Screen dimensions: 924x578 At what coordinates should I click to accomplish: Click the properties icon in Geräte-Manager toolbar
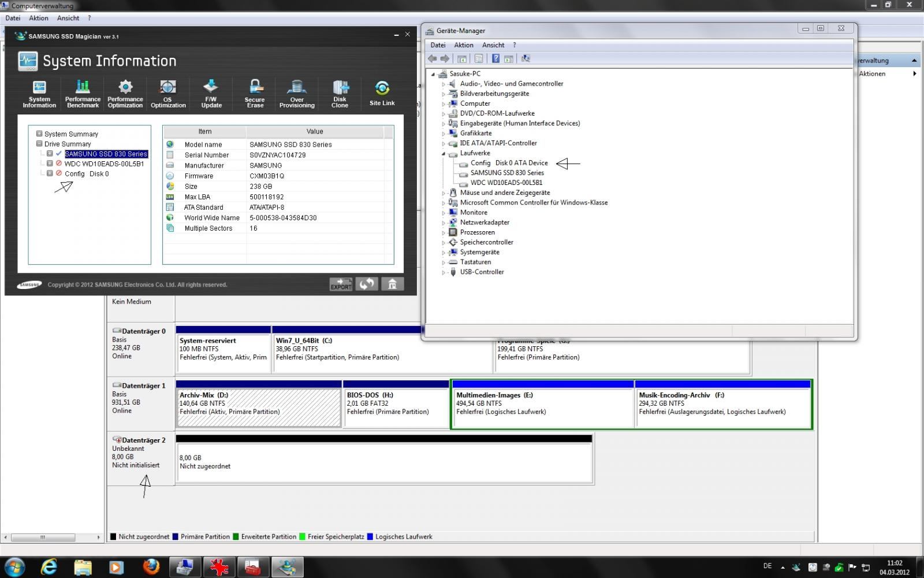coord(479,58)
